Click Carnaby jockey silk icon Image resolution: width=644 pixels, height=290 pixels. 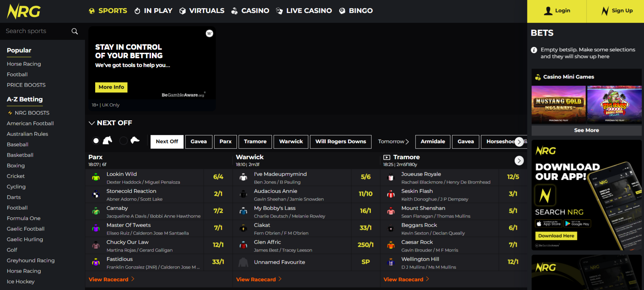click(96, 211)
